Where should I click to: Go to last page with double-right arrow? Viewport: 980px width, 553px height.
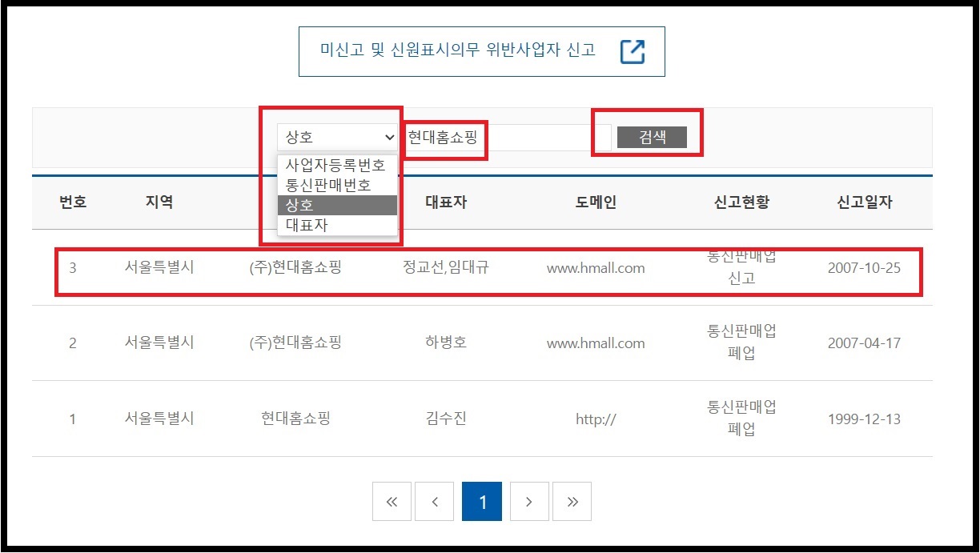coord(572,502)
